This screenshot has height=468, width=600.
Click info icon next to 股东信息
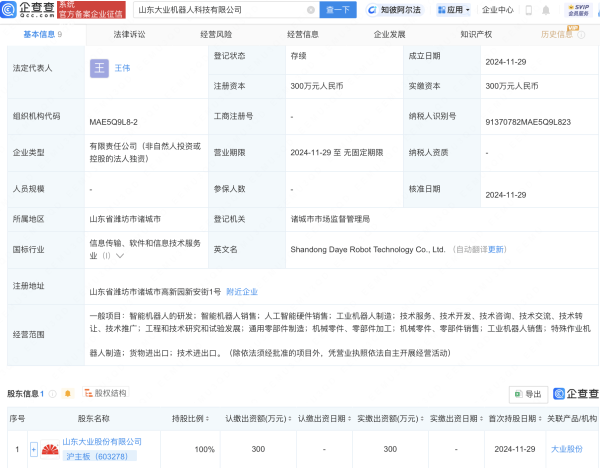click(53, 393)
